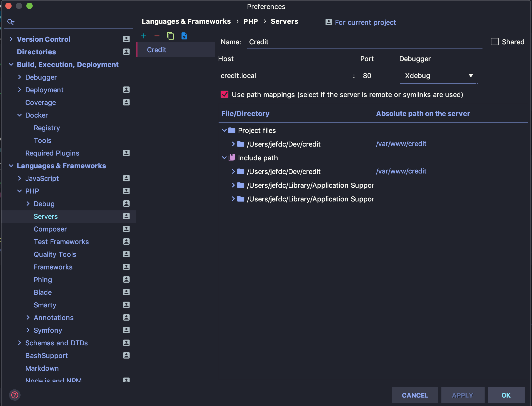Open help via the question mark icon
This screenshot has height=406, width=532.
pos(15,395)
